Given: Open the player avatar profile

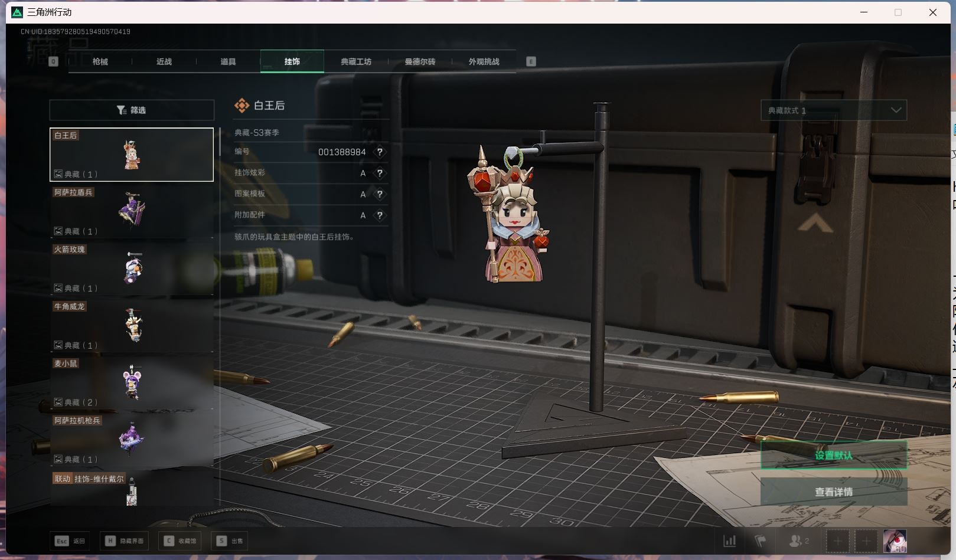Looking at the screenshot, I should tap(895, 541).
